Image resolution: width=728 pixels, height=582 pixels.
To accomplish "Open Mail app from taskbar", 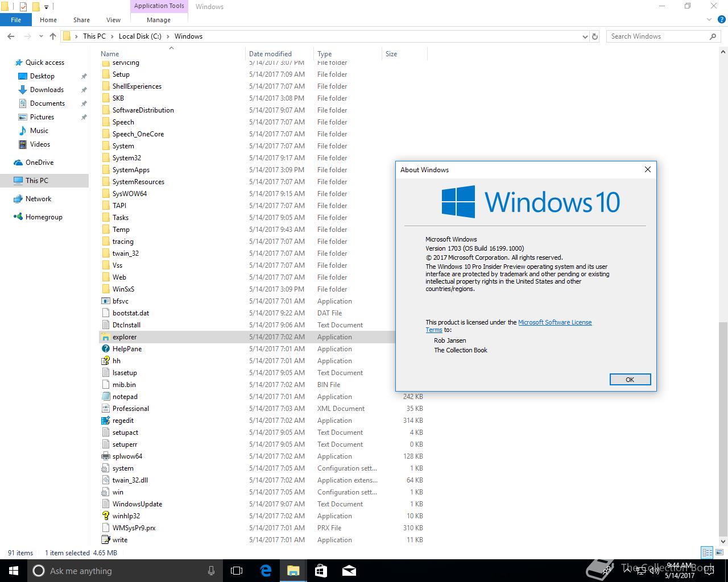I will [x=349, y=571].
